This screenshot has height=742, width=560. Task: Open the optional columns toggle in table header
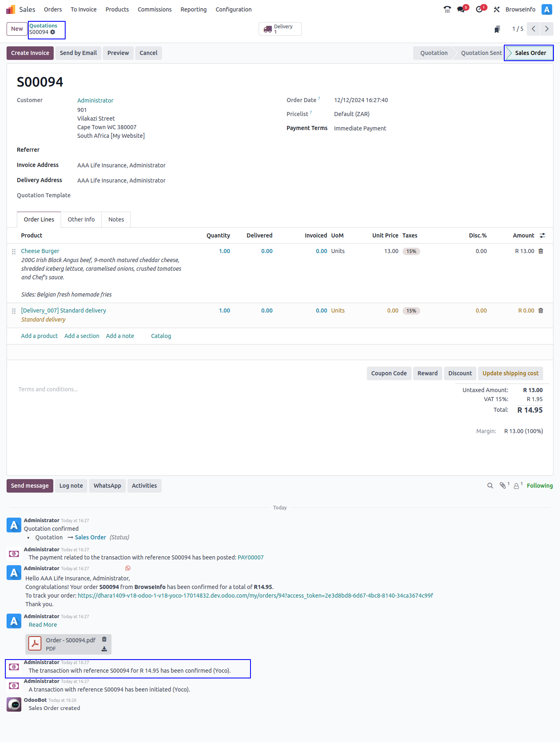[x=542, y=235]
